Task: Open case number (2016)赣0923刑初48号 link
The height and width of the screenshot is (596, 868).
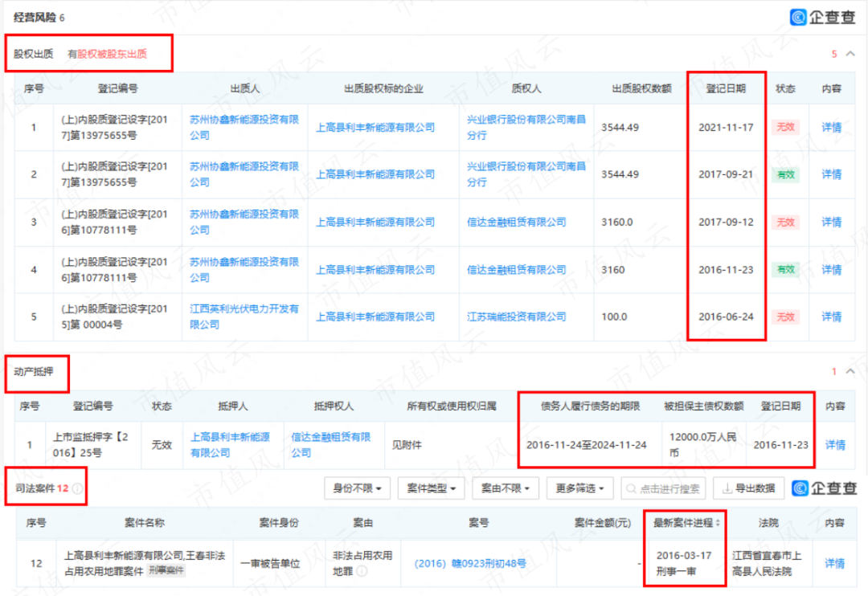Action: click(470, 564)
